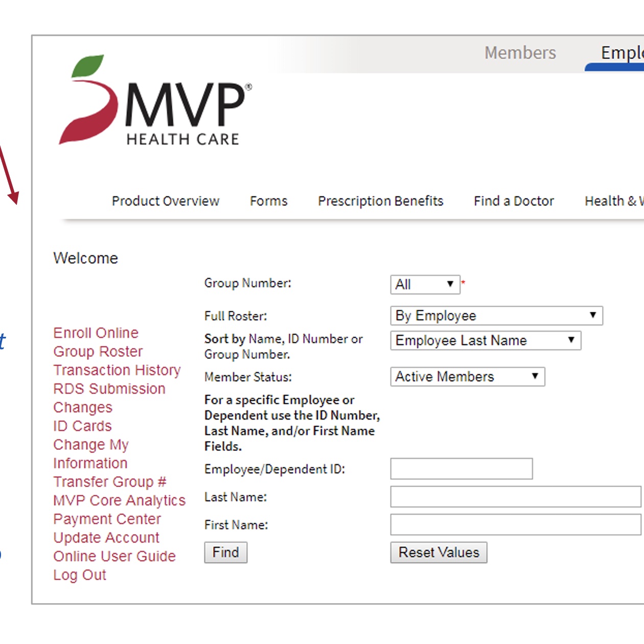
Task: Go to Prescription Benefits
Action: (380, 201)
